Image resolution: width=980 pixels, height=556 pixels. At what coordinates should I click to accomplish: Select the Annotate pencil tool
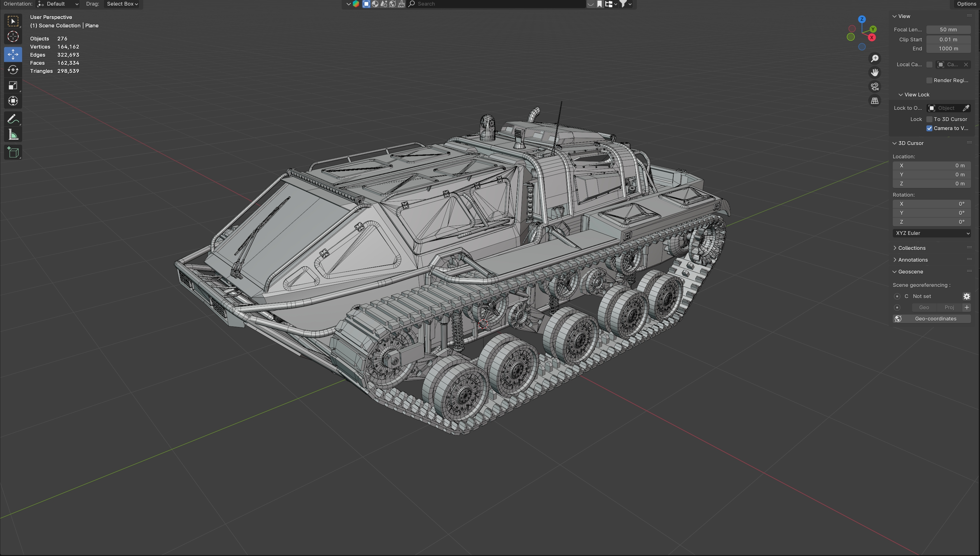[13, 119]
